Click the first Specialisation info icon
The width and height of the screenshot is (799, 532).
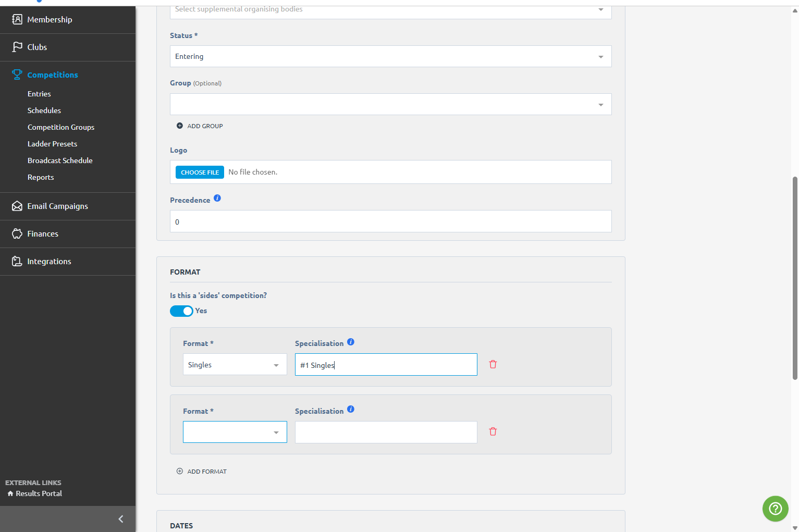[x=351, y=342]
